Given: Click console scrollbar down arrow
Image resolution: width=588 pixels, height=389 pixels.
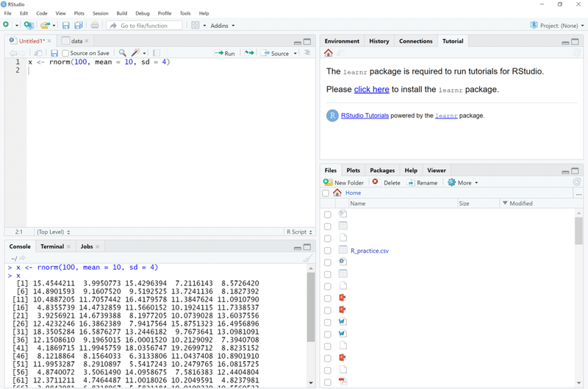Looking at the screenshot, I should 310,382.
